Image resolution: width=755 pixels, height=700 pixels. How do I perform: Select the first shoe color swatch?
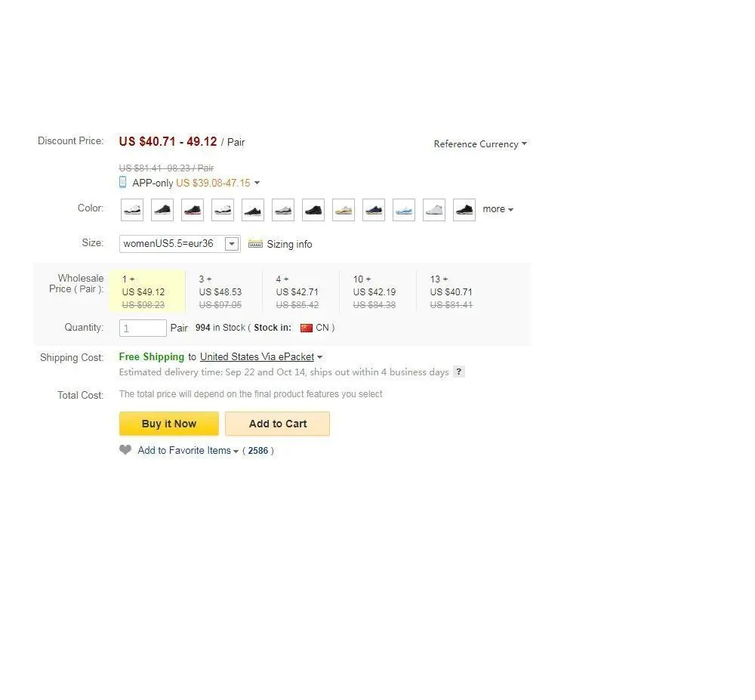point(132,210)
